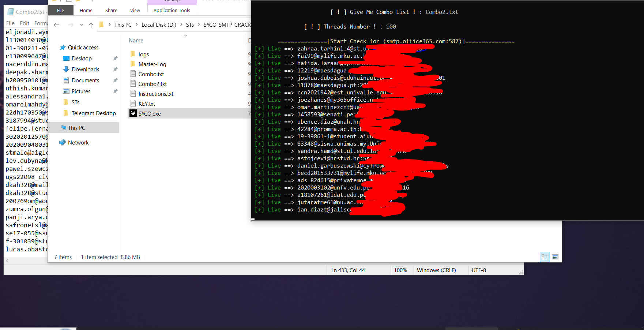Open the Application Tools ribbon tab

172,10
